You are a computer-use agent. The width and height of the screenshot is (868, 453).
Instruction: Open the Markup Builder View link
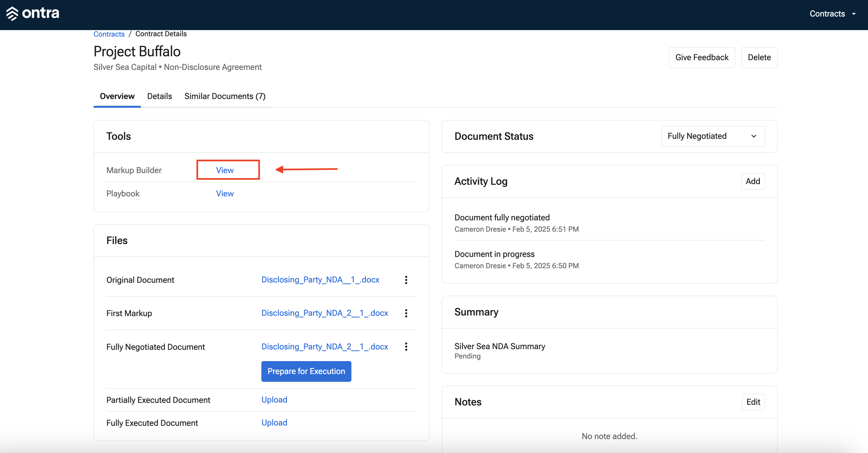(x=225, y=170)
